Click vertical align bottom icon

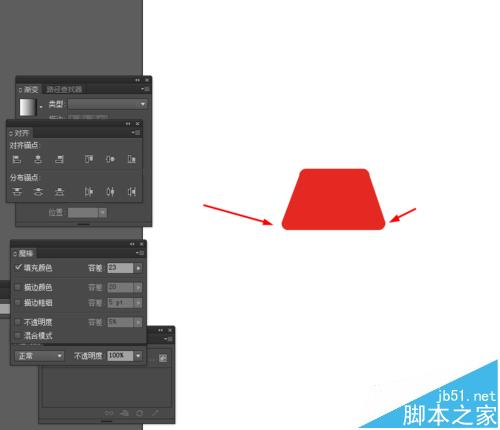coord(132,159)
